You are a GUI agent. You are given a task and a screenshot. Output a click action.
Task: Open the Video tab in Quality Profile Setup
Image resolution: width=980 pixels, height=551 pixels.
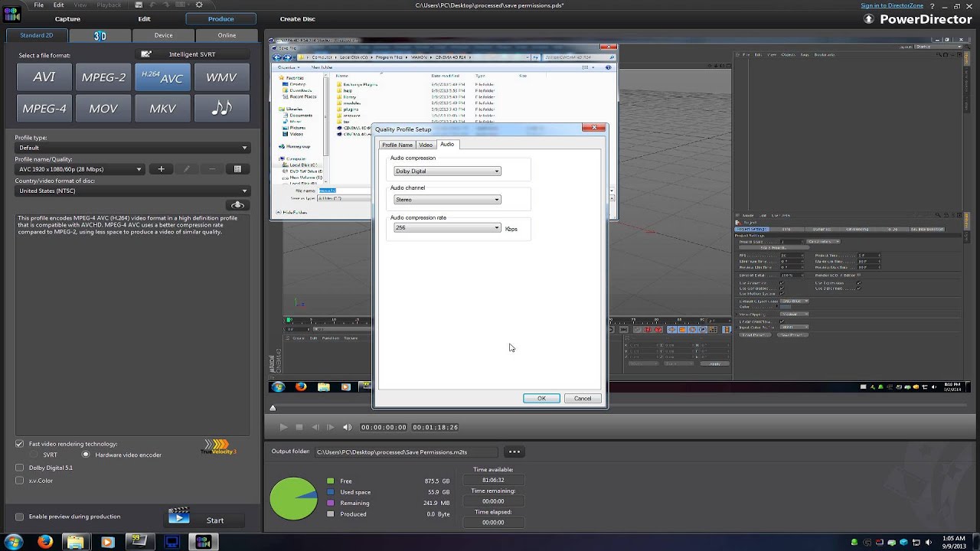click(x=426, y=145)
